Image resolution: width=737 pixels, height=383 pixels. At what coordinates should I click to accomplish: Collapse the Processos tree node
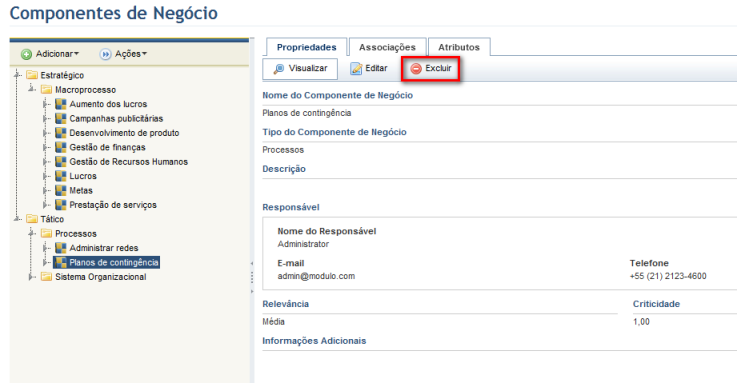31,234
